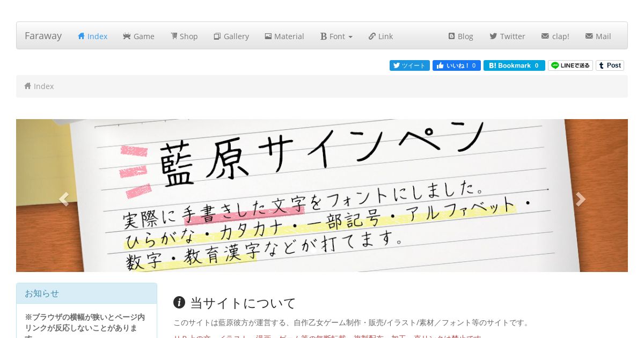Add a Hatena B! Bookmark

pos(514,65)
